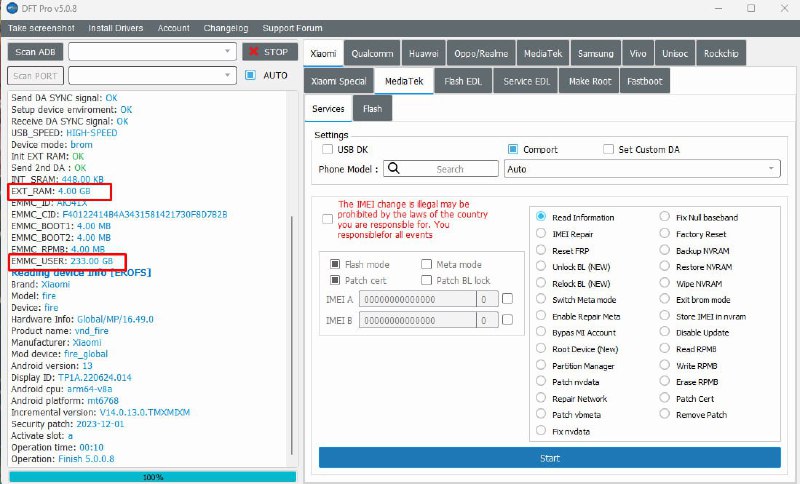800x484 pixels.
Task: Tick the IMEI change legal warning checkbox
Action: (x=328, y=219)
